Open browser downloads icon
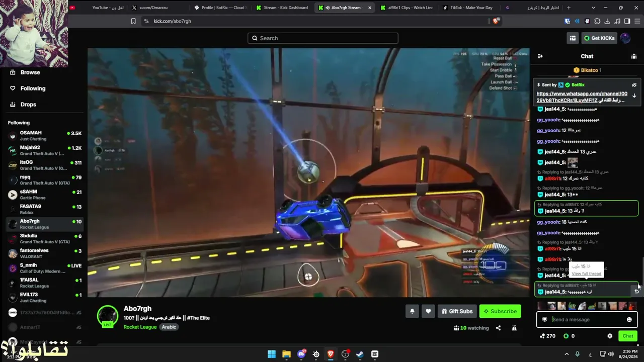Screen dimensions: 644x362 pyautogui.click(x=607, y=21)
